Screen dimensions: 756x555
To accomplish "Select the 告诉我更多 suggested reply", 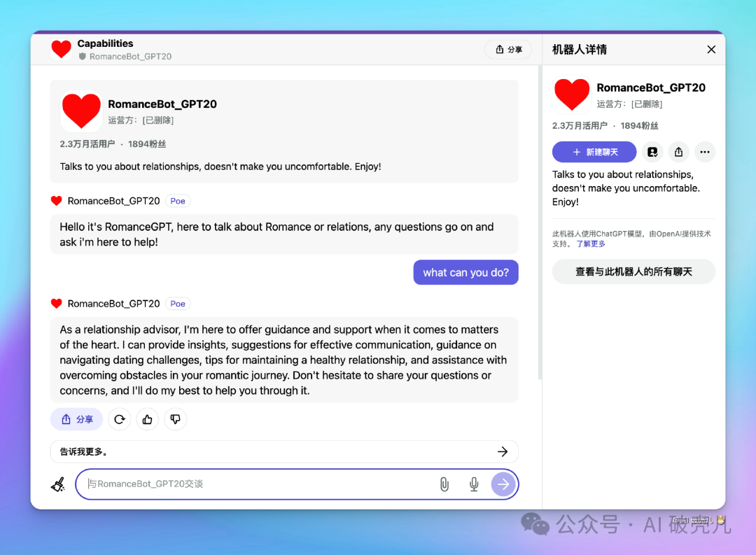I will point(283,452).
